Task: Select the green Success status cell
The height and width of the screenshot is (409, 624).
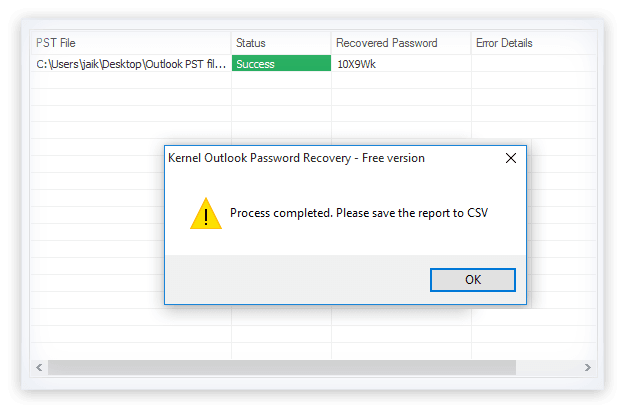Action: pos(281,64)
